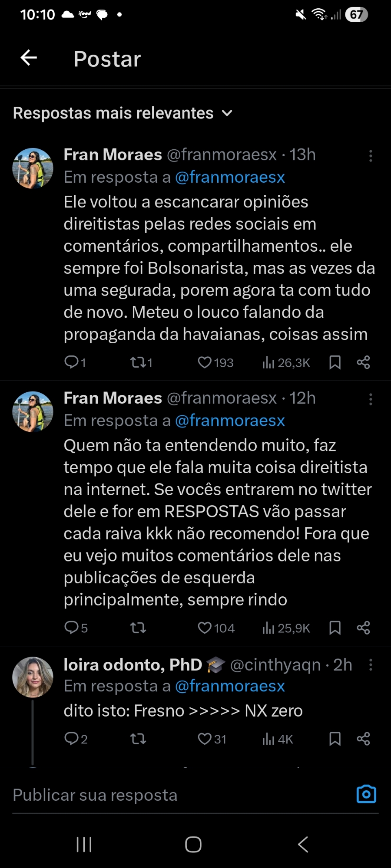Open the loira odonto, PhD profile name
391x868 pixels.
point(133,665)
